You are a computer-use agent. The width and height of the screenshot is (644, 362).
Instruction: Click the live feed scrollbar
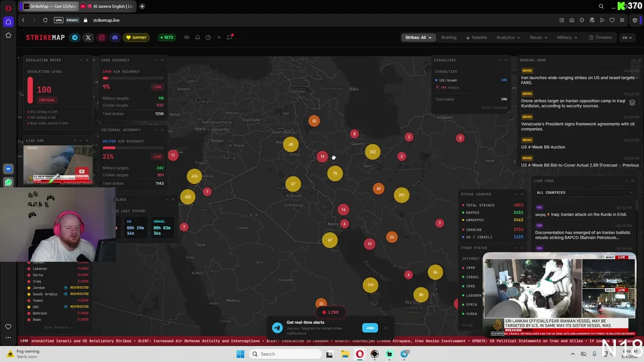click(637, 206)
